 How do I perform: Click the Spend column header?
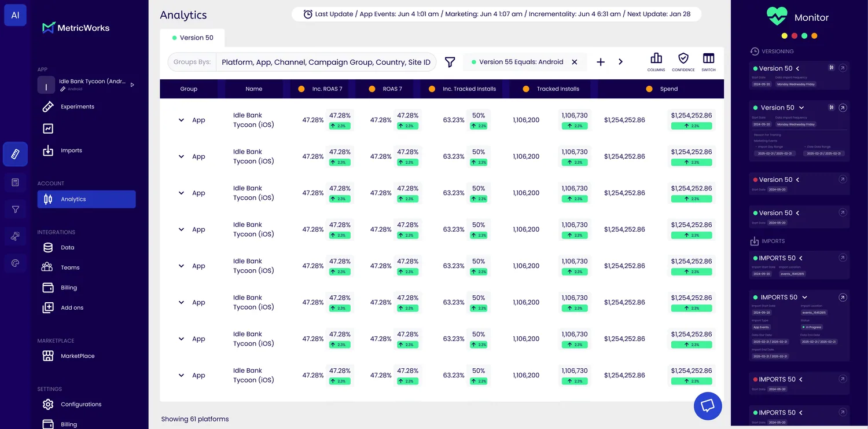tap(661, 89)
